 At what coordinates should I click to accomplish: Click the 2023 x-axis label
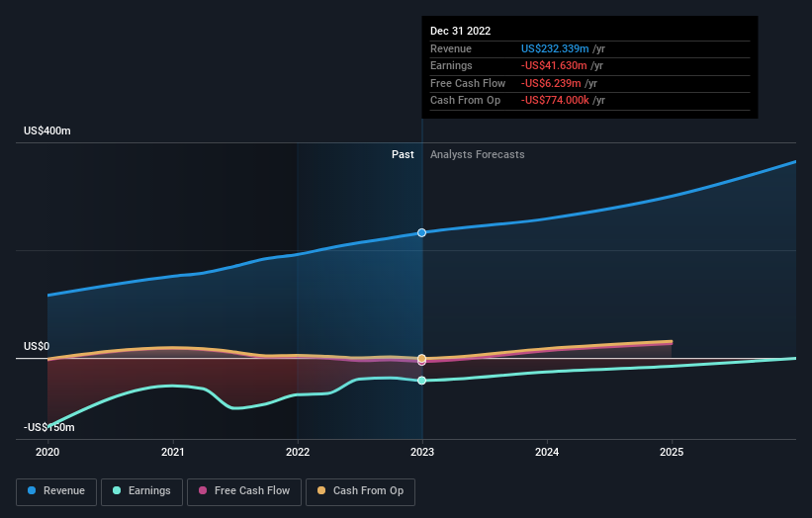click(x=422, y=453)
